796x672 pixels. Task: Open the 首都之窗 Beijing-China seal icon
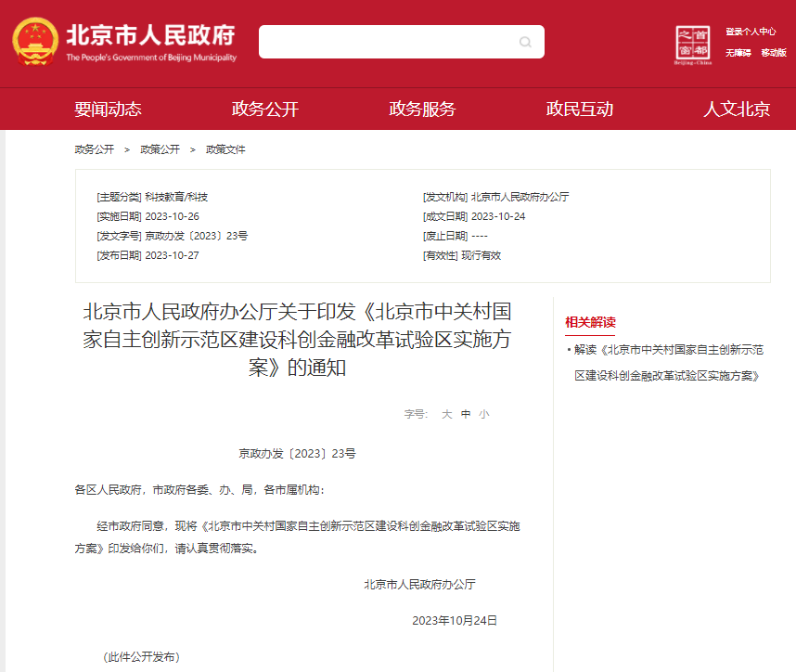tap(693, 45)
